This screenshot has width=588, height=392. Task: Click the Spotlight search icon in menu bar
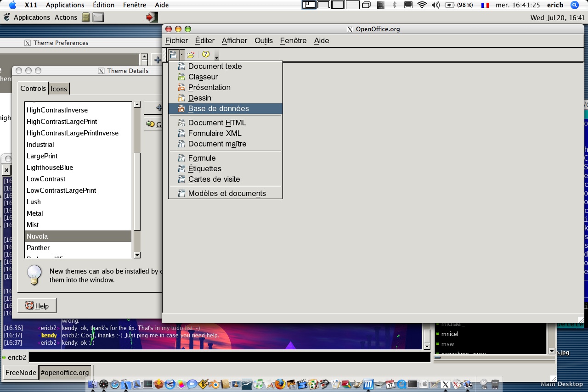(574, 5)
